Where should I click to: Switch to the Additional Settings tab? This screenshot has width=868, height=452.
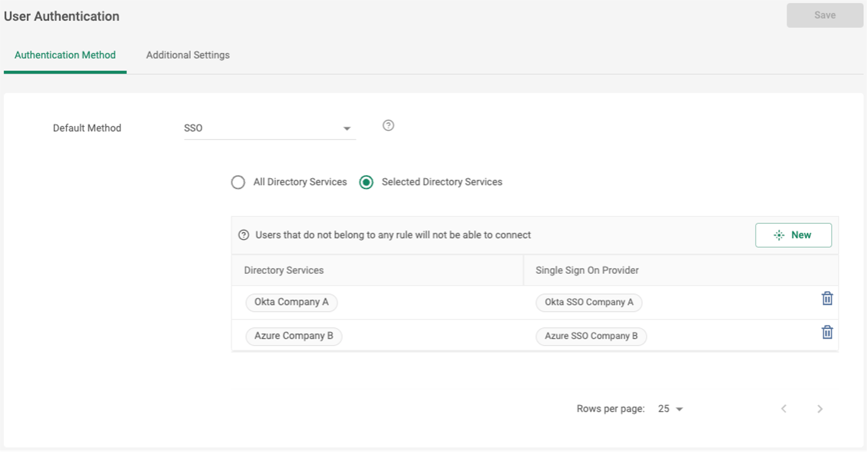187,55
